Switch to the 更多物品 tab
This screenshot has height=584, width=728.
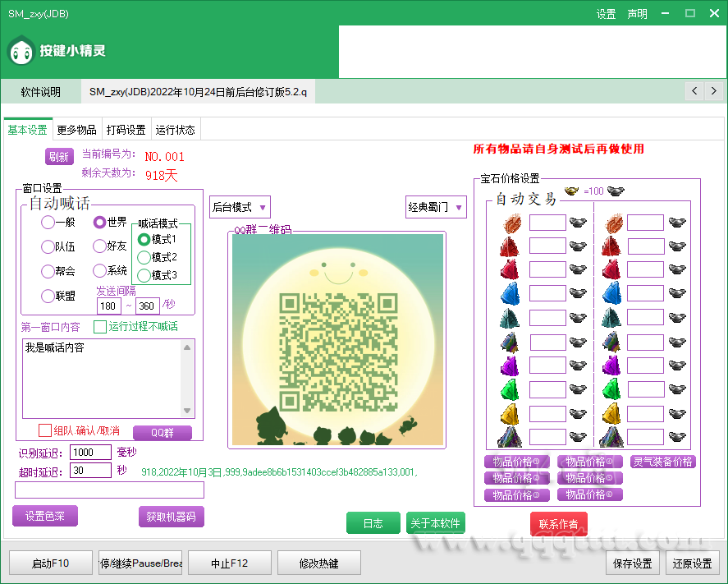click(76, 130)
